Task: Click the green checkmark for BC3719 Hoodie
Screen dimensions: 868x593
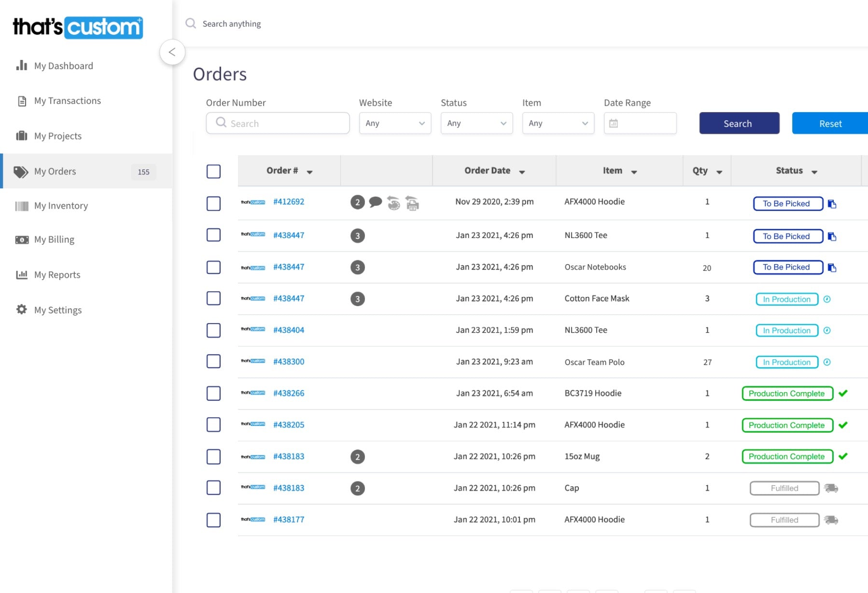Action: click(843, 394)
